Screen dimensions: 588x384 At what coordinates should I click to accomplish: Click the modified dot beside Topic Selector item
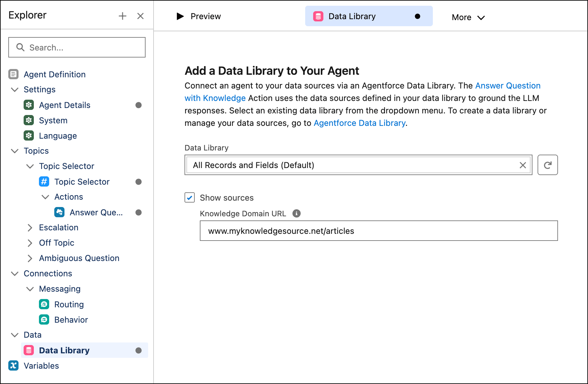tap(139, 182)
